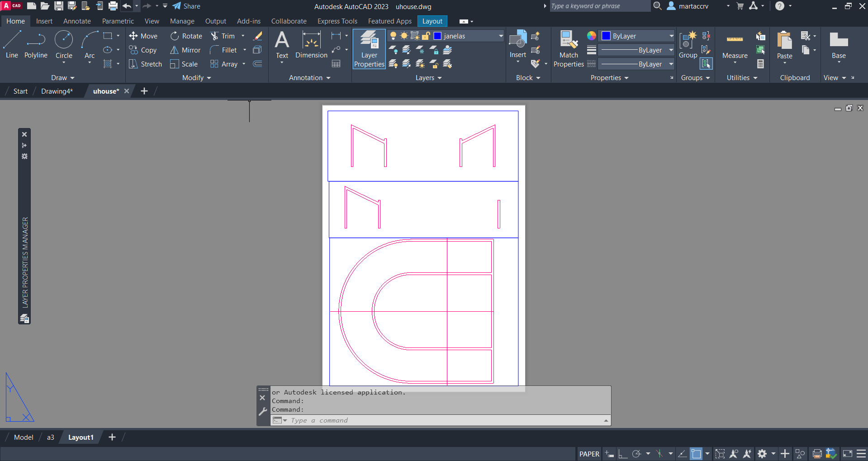The image size is (868, 461).
Task: Switch to the Annotate ribbon tab
Action: (x=77, y=21)
